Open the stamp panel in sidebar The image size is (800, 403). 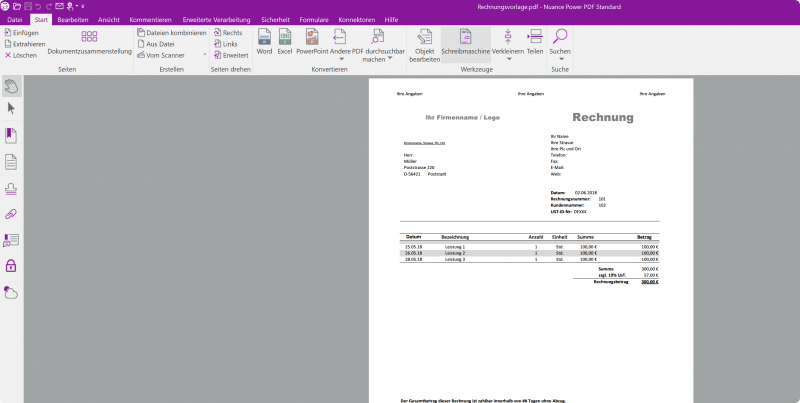click(x=11, y=189)
